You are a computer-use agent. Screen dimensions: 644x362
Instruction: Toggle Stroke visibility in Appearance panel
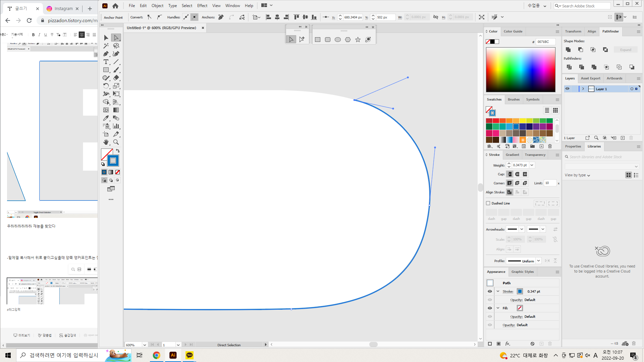(x=490, y=291)
